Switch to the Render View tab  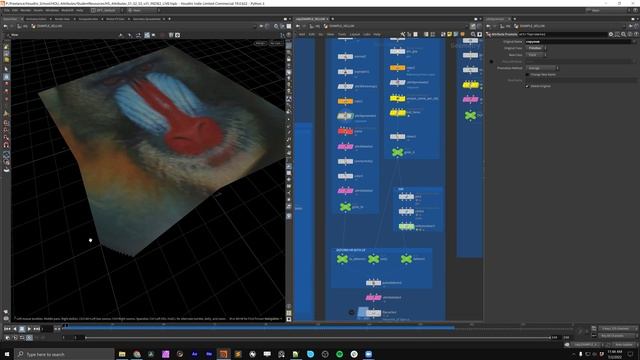pyautogui.click(x=62, y=19)
